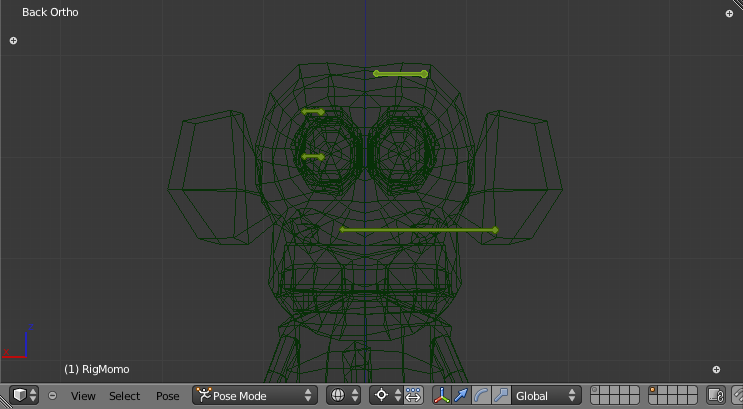Open the tool shelf with top-left plus

point(13,41)
